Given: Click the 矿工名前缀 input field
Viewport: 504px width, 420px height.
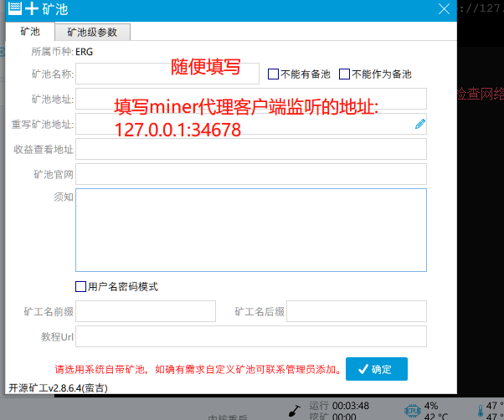Looking at the screenshot, I should 146,311.
